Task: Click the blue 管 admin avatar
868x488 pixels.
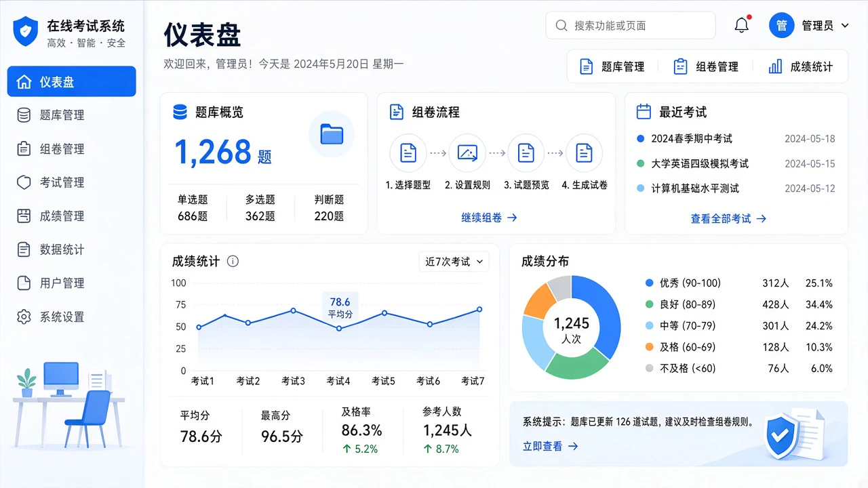Action: tap(781, 25)
